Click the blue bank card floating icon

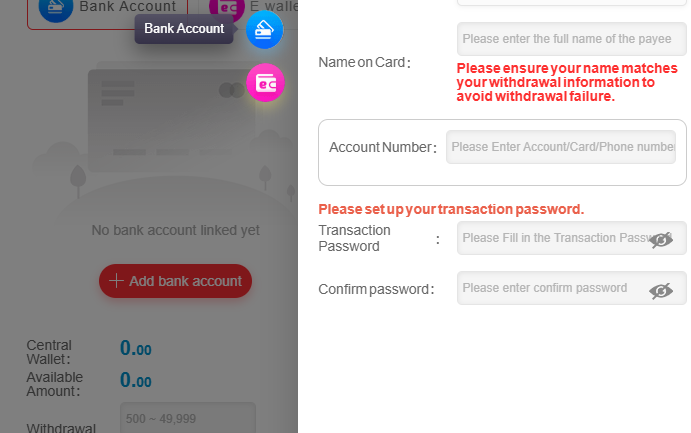click(x=264, y=30)
